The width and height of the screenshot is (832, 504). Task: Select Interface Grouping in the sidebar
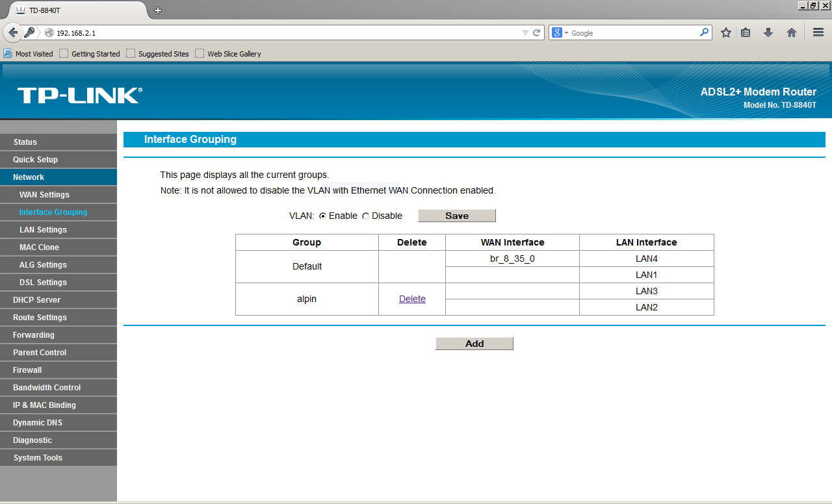click(x=58, y=212)
